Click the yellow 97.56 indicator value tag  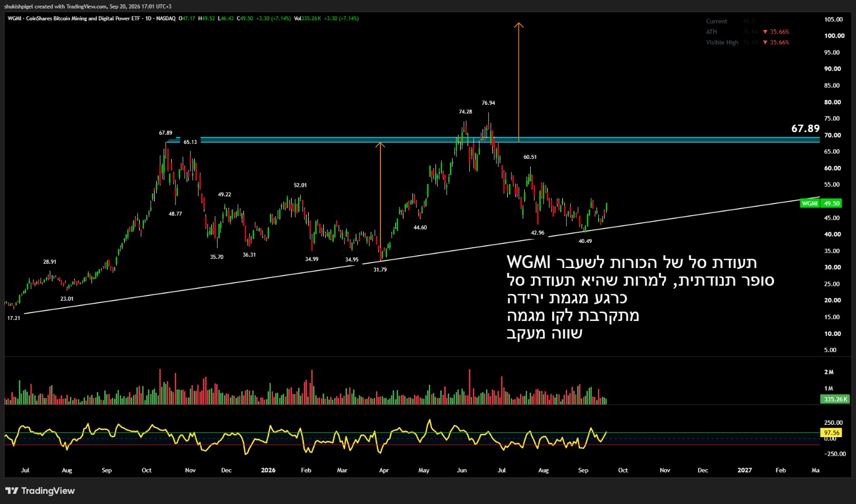pos(831,432)
